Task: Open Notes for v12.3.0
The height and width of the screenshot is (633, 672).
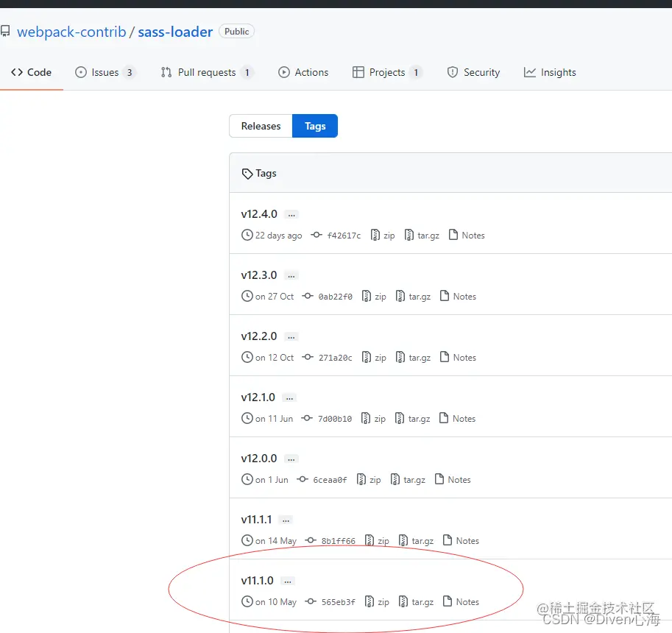Action: point(458,297)
